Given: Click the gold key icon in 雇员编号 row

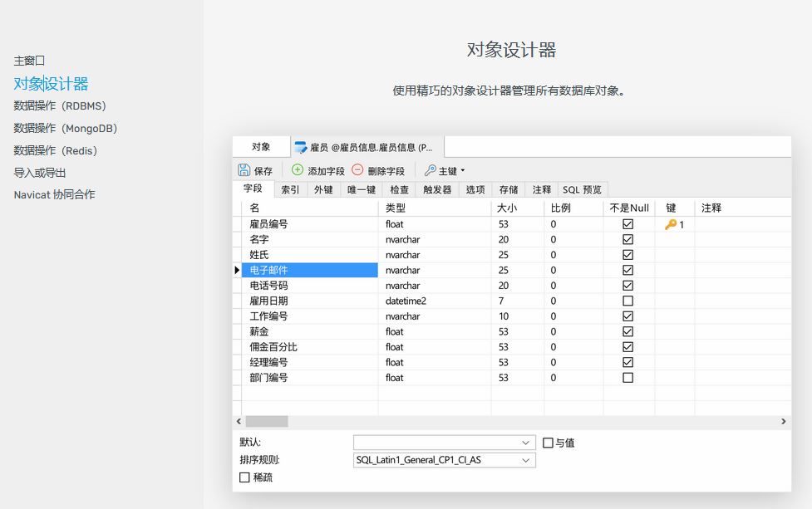Looking at the screenshot, I should pos(671,224).
